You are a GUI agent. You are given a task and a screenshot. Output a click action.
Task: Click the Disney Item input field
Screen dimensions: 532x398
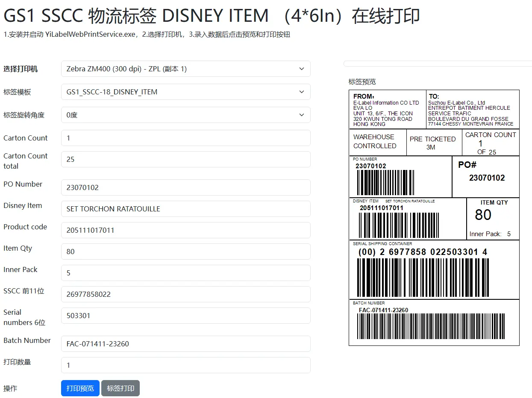[x=185, y=209]
